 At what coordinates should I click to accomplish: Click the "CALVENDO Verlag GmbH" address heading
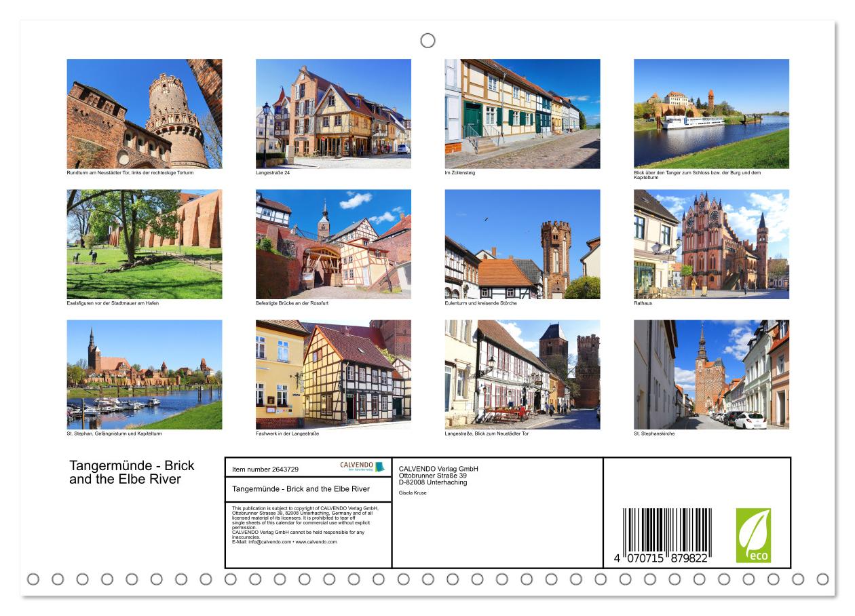pyautogui.click(x=438, y=469)
